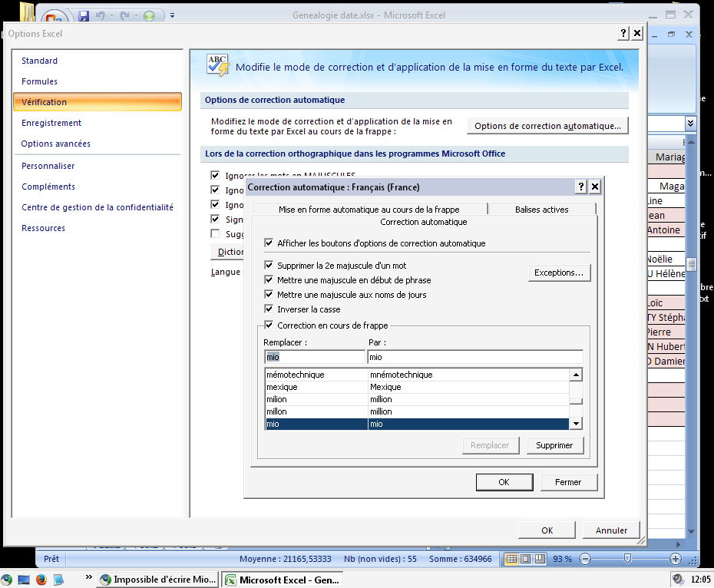Click the 93 % zoom level

tap(562, 559)
